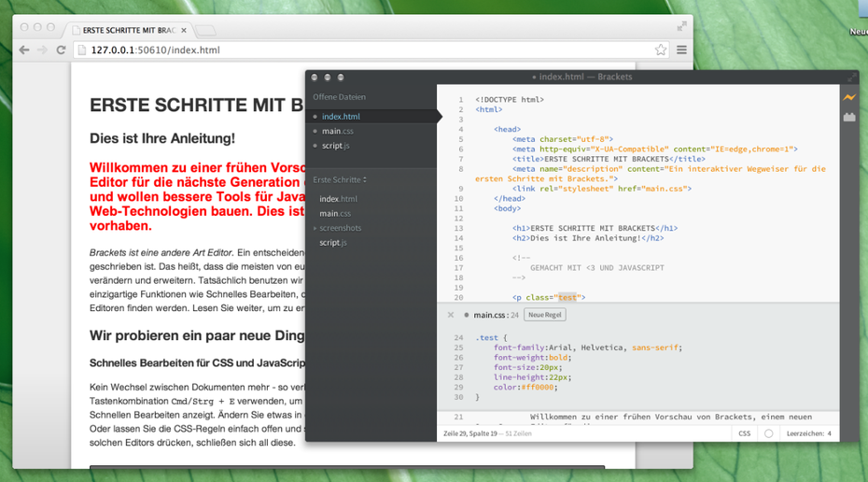Click the Neue Regel button
Image resolution: width=868 pixels, height=482 pixels.
545,315
